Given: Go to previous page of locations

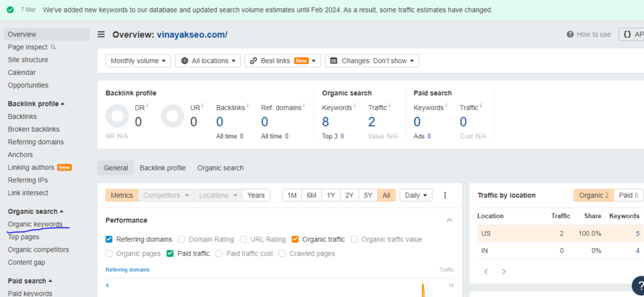Looking at the screenshot, I should [x=486, y=272].
